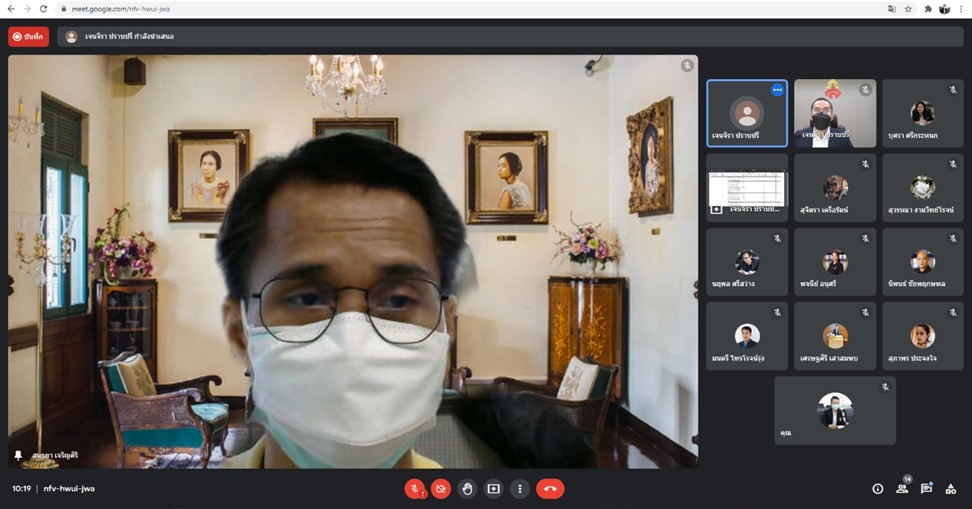Turn on the camera
This screenshot has height=509, width=972.
coord(441,489)
